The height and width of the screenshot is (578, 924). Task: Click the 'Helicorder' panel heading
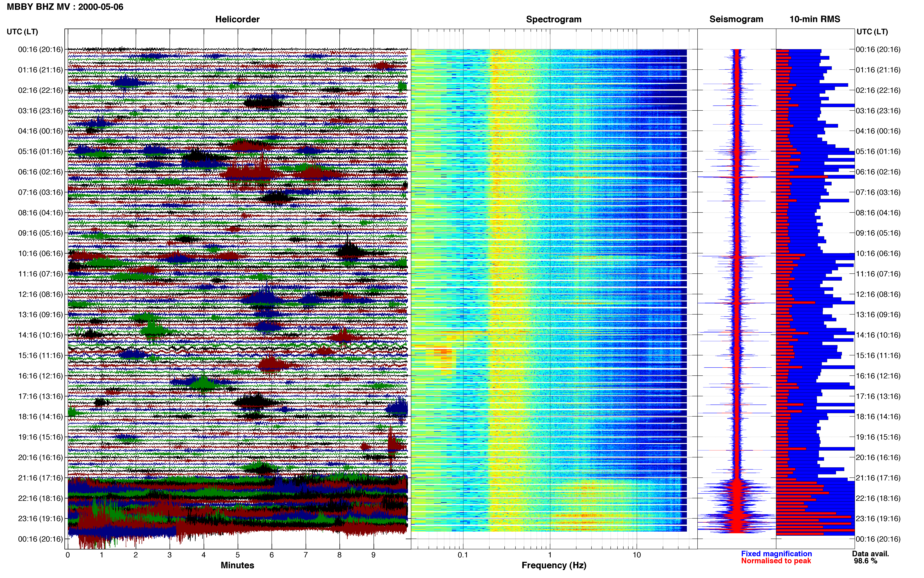click(237, 20)
